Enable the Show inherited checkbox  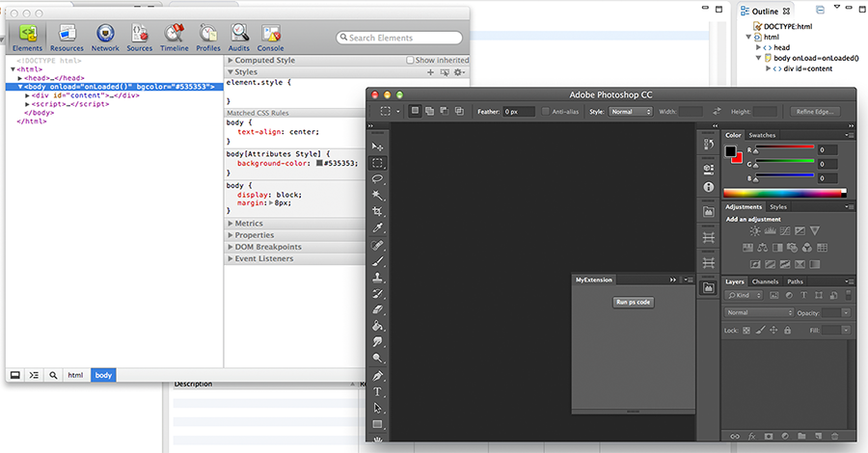(410, 60)
